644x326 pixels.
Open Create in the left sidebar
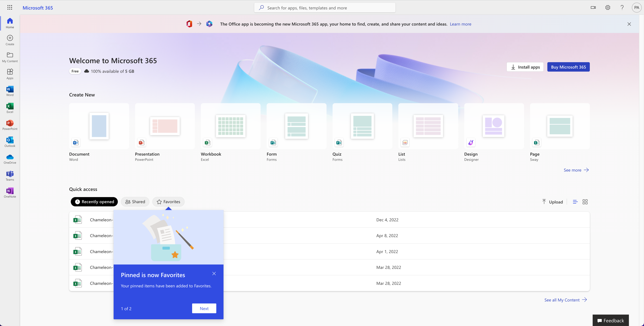pyautogui.click(x=10, y=40)
